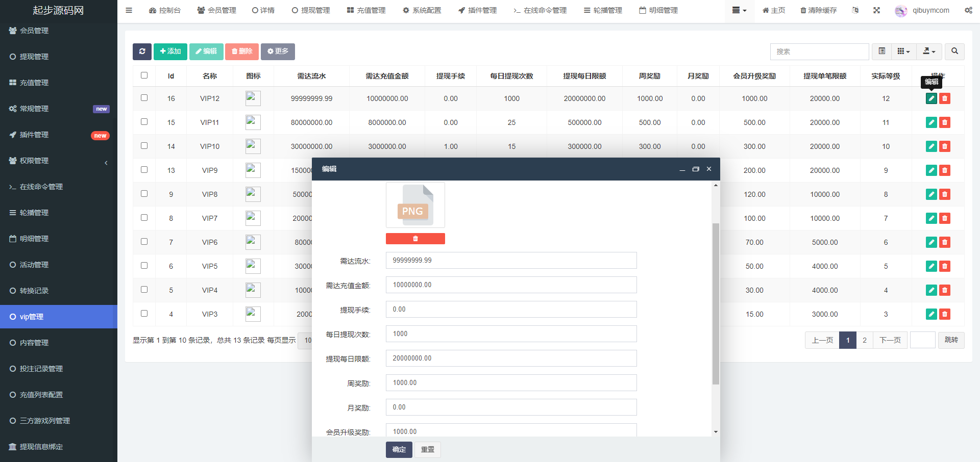Click the fullscreen icon in top bar
The width and height of the screenshot is (980, 462).
pyautogui.click(x=876, y=10)
